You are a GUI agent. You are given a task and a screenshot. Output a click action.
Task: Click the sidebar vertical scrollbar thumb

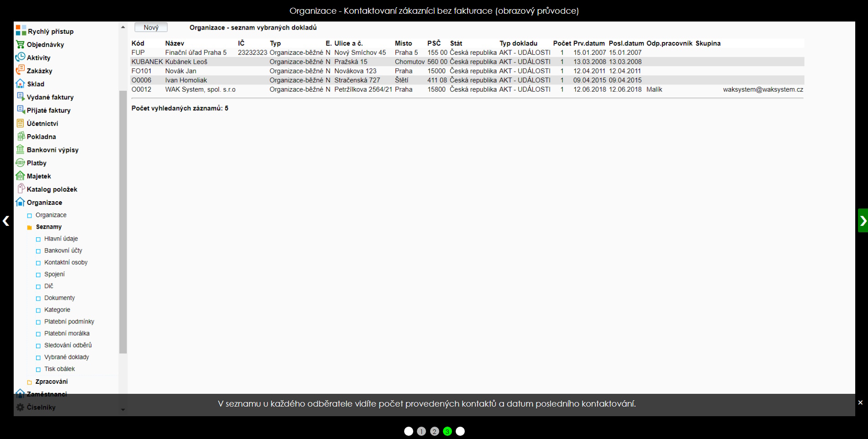[x=123, y=222]
